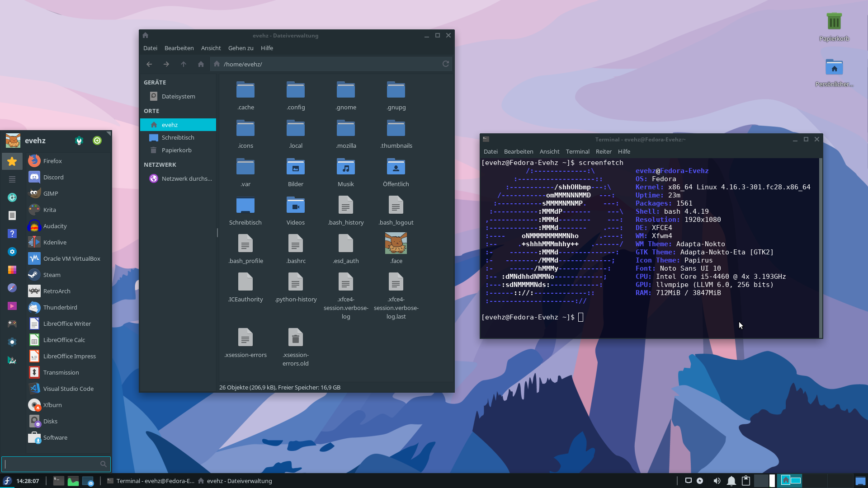Viewport: 868px width, 488px height.
Task: Open the Gehen zu menu
Action: pyautogui.click(x=241, y=48)
